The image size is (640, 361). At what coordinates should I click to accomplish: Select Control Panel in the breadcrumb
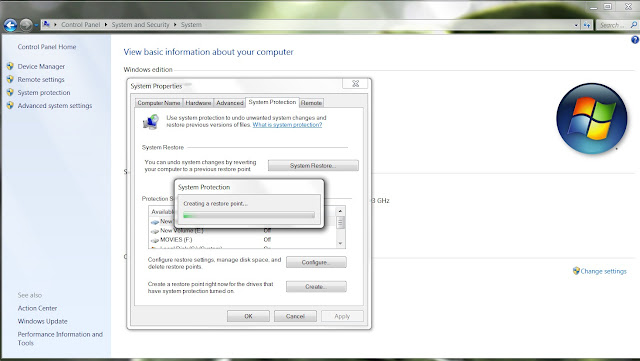[x=80, y=25]
